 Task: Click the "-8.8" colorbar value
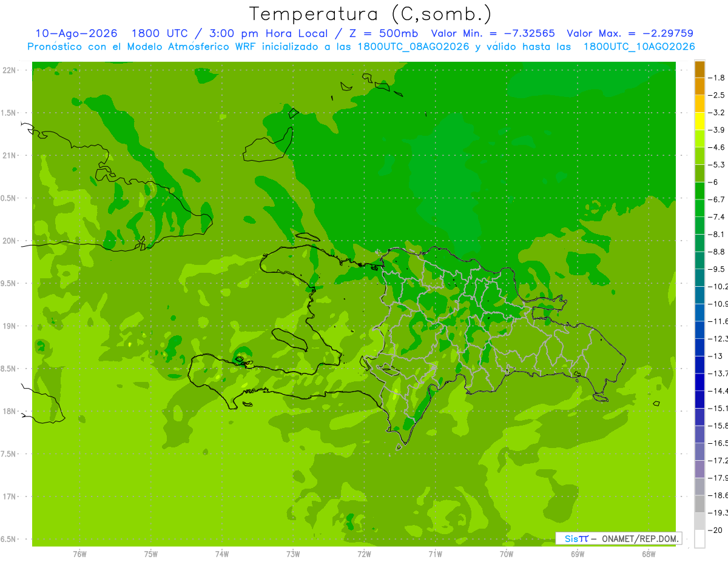(x=717, y=252)
